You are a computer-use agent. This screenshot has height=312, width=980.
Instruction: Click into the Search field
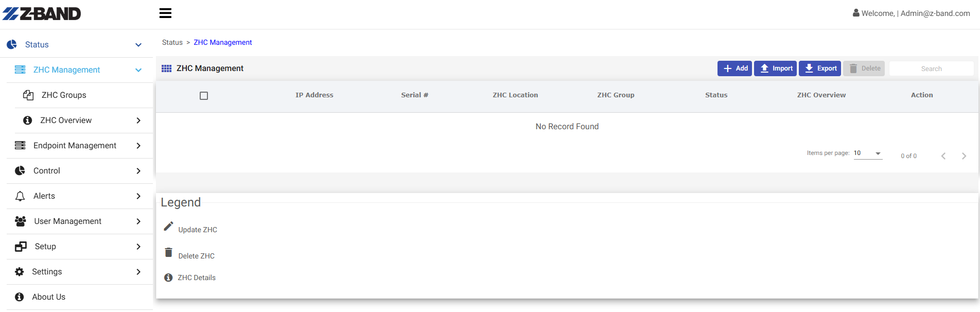click(x=931, y=69)
